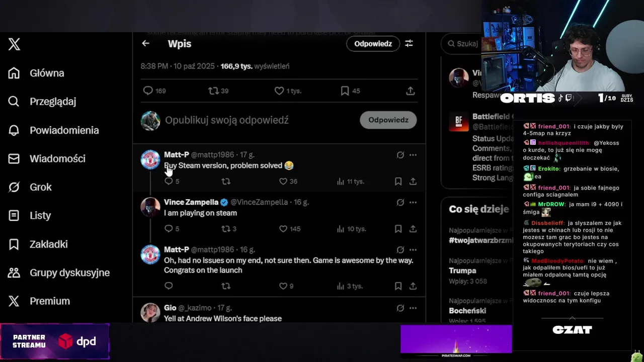Click the X logo in the sidebar

click(x=14, y=44)
